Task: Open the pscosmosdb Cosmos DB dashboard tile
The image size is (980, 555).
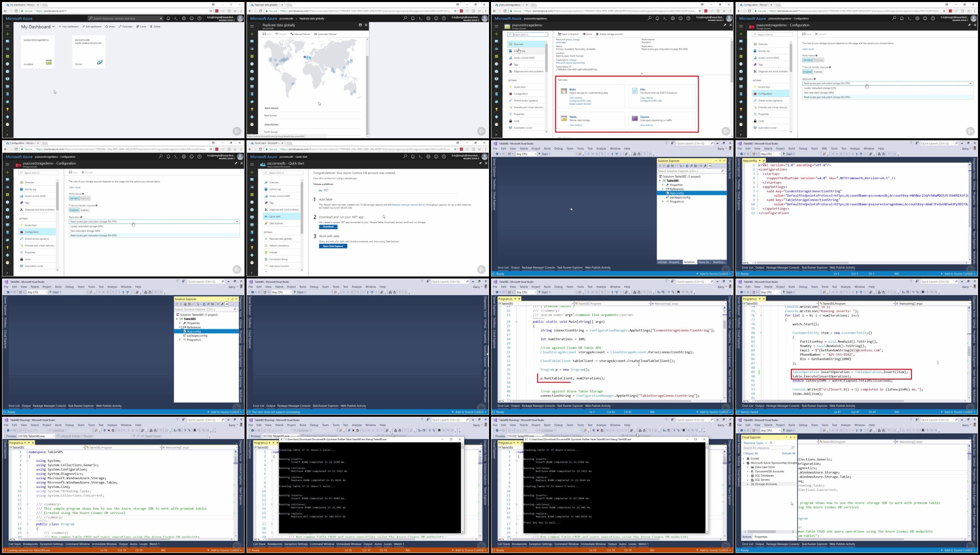Action: [89, 52]
